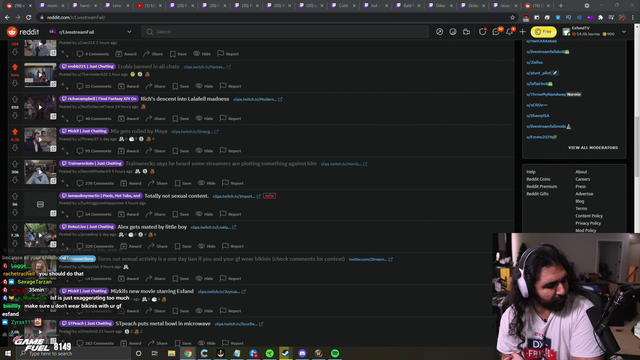Share the Rich's descent into Lalafell post

pos(156,118)
